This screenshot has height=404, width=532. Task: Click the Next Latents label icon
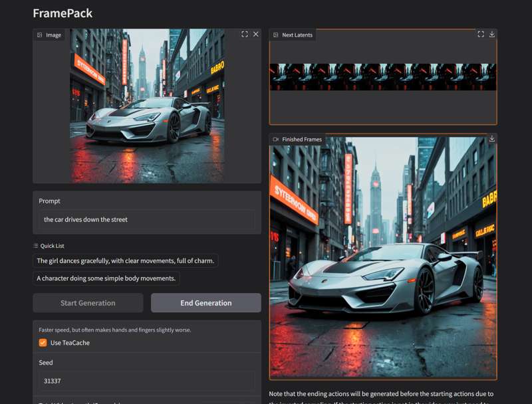[276, 35]
